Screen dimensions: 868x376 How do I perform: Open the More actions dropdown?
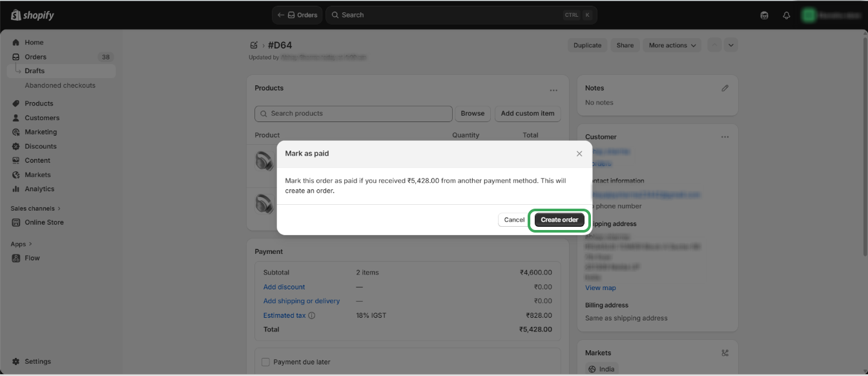pyautogui.click(x=673, y=45)
